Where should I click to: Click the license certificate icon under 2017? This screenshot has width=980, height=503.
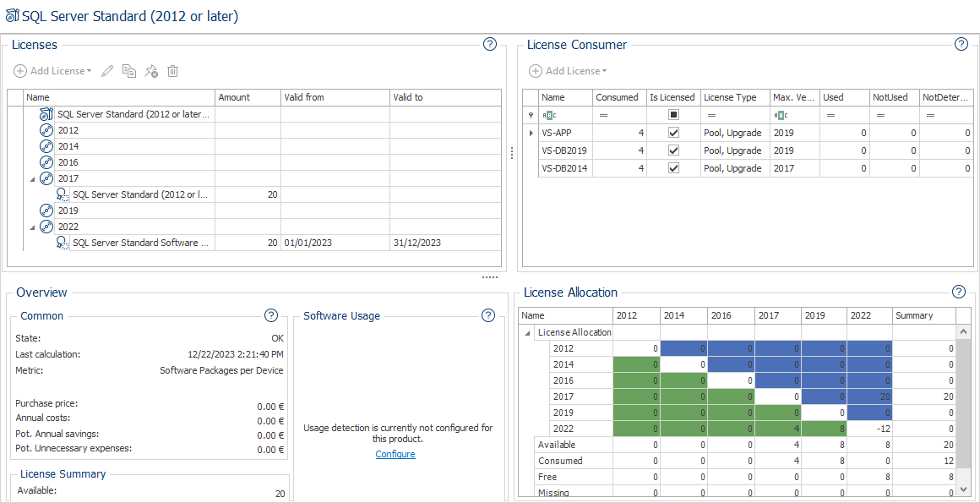click(x=62, y=194)
